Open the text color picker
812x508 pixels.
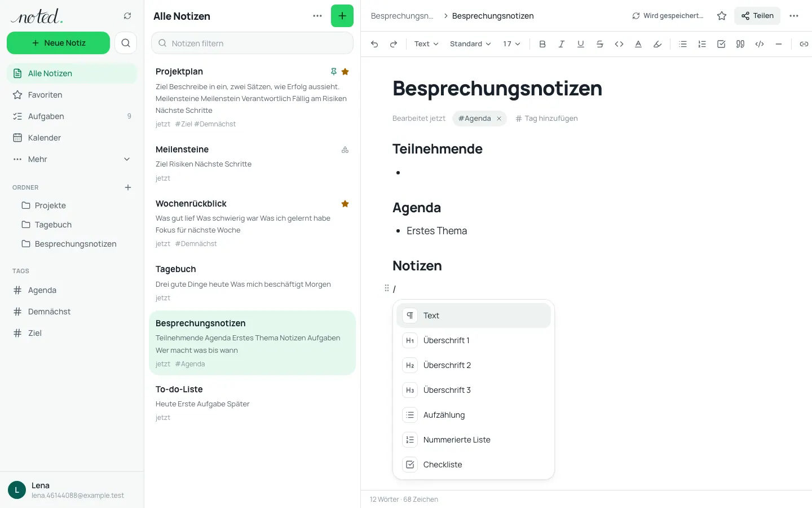click(638, 44)
